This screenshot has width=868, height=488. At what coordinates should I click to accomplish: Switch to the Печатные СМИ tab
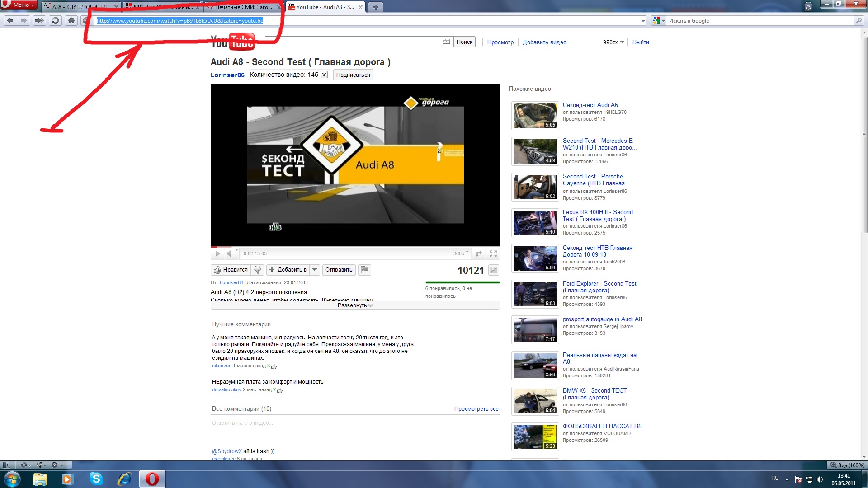pyautogui.click(x=242, y=7)
